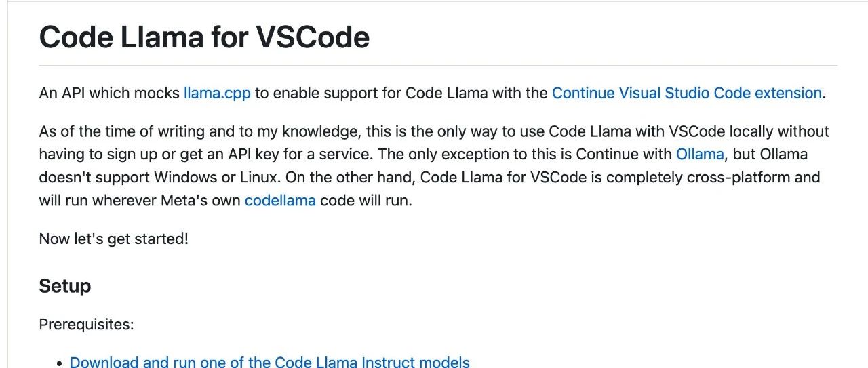This screenshot has height=368, width=868.
Task: Click Download and run Code Llama Instruct models link
Action: pos(269,362)
